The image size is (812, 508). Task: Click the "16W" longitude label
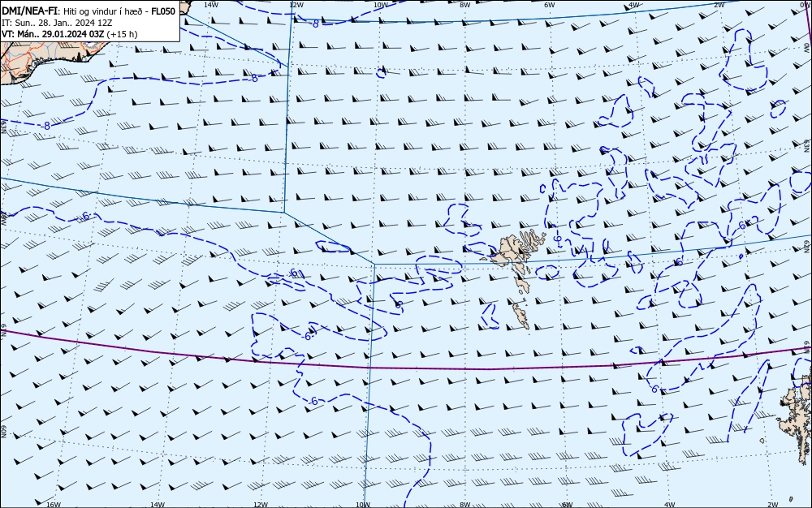[54, 505]
